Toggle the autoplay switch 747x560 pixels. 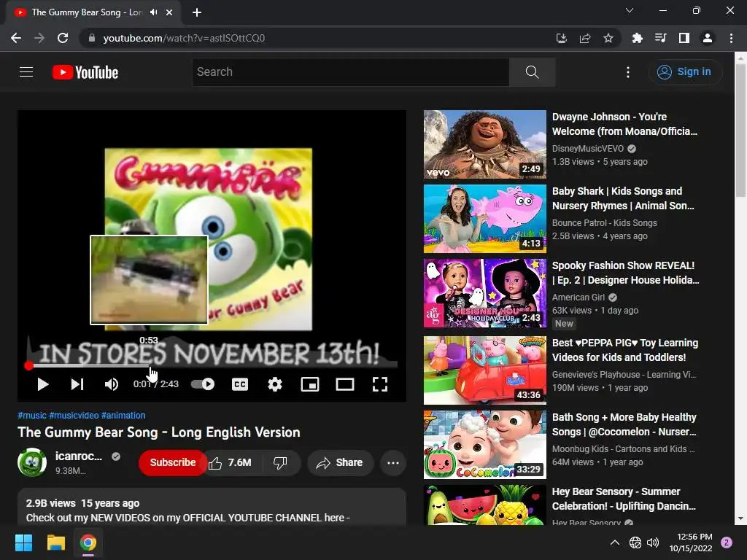coord(203,384)
